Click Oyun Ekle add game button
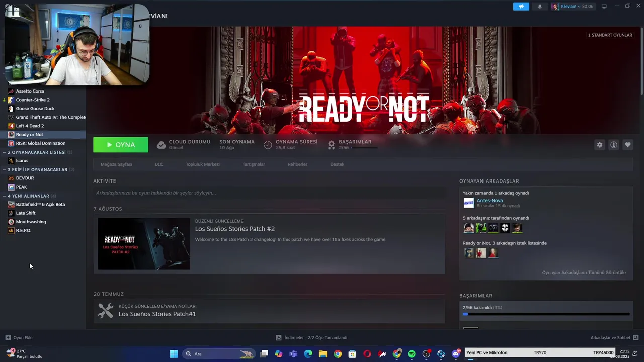Image resolution: width=644 pixels, height=362 pixels. click(x=19, y=338)
